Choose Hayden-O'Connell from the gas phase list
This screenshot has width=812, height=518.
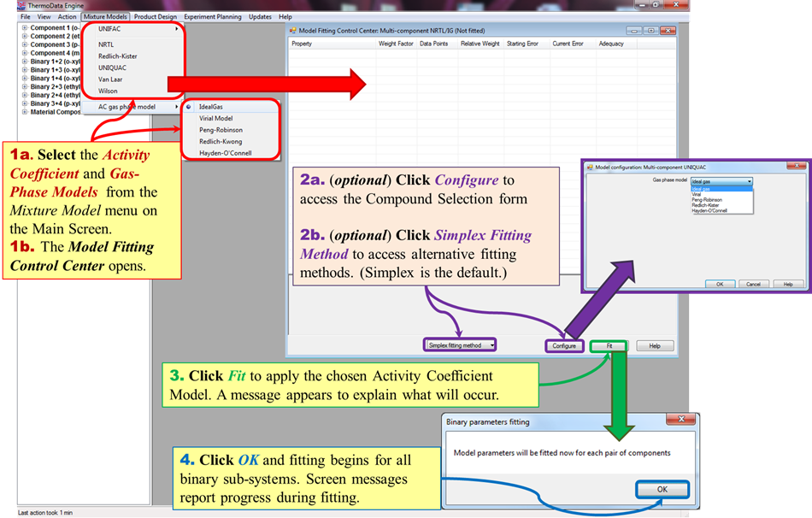709,210
